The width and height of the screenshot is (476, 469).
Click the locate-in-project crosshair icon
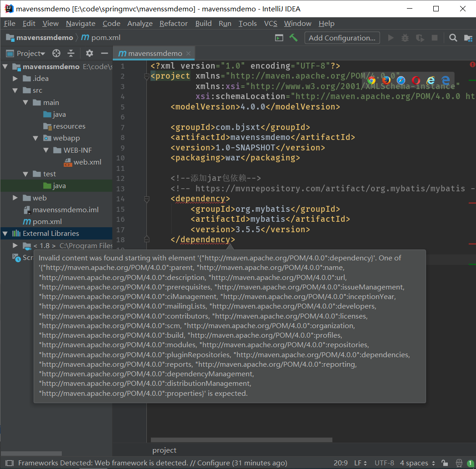(56, 53)
